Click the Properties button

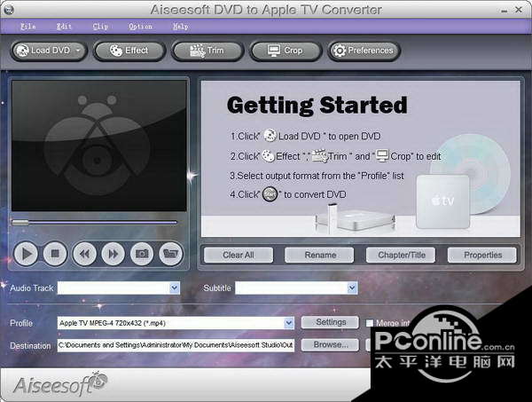tap(482, 255)
